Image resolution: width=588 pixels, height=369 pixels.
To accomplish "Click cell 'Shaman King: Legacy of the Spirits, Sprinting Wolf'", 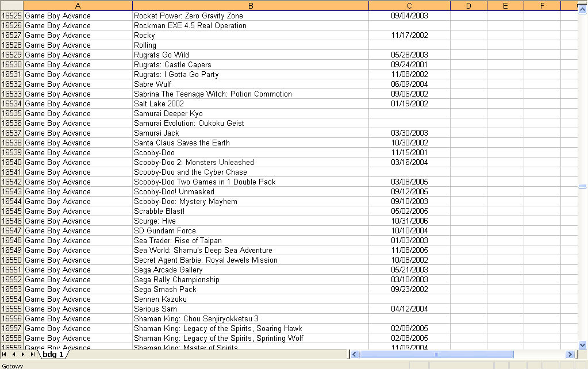I will click(251, 338).
